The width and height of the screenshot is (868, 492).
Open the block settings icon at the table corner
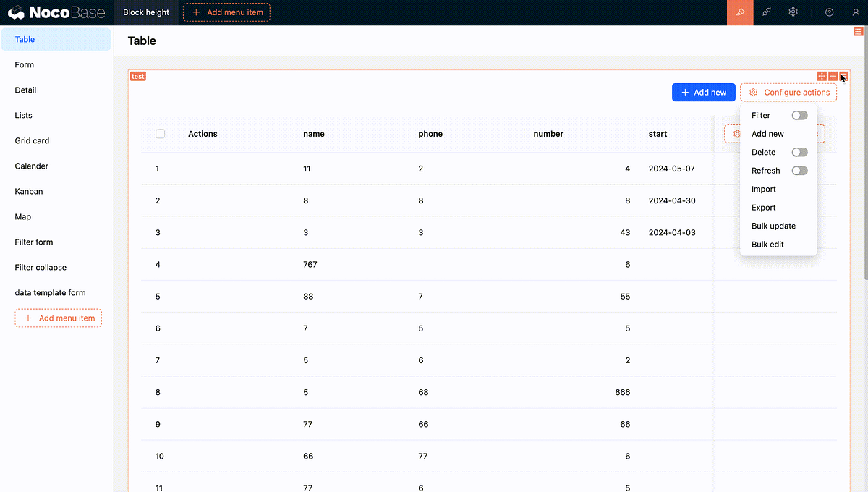(x=843, y=76)
